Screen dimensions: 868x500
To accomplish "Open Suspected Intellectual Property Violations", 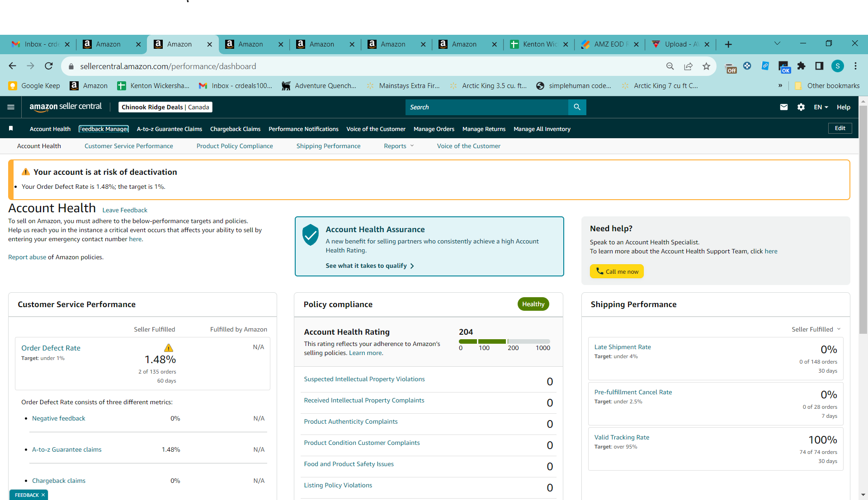I will (x=364, y=379).
